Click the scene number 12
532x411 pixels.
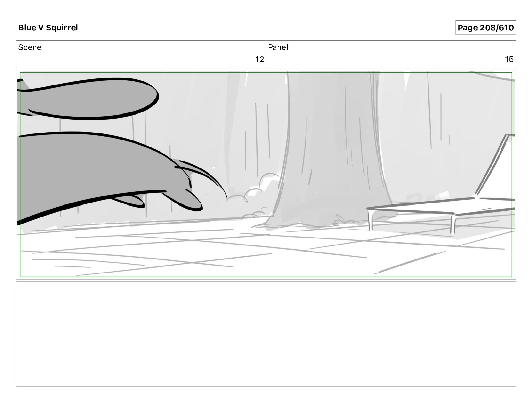(x=260, y=59)
